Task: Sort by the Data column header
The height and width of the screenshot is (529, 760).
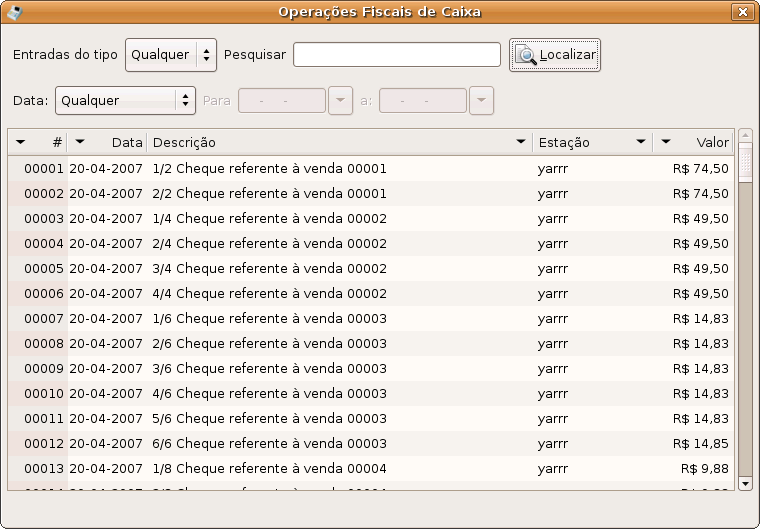Action: tap(108, 143)
